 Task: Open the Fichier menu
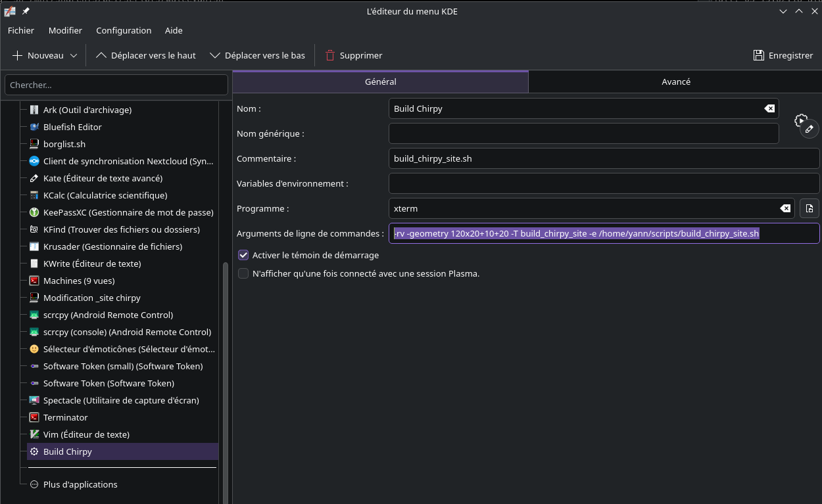(21, 30)
